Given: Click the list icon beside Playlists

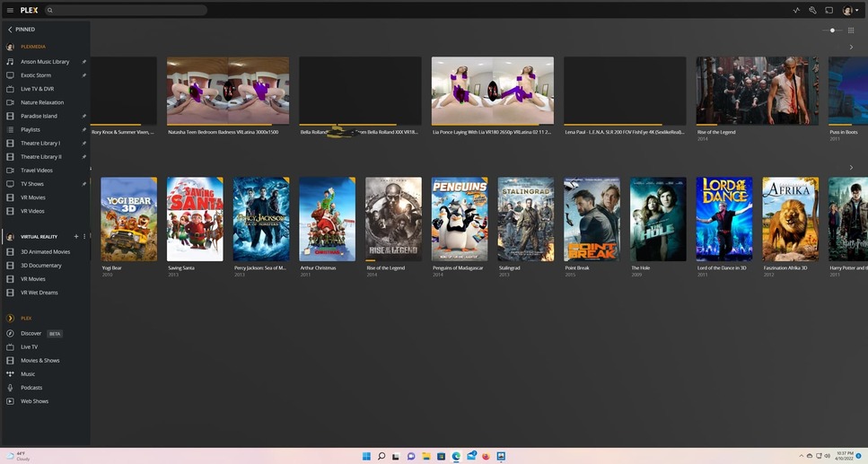Looking at the screenshot, I should click(x=10, y=129).
